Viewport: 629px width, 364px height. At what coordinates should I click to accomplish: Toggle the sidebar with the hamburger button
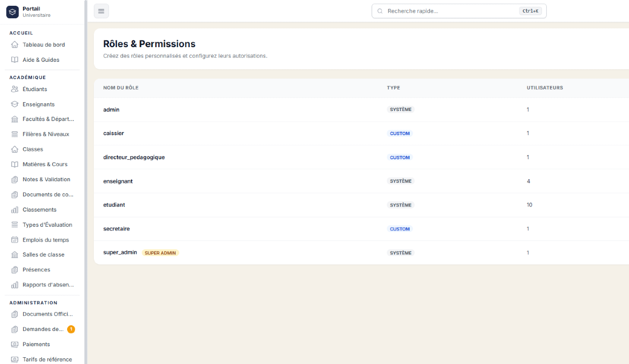(101, 11)
